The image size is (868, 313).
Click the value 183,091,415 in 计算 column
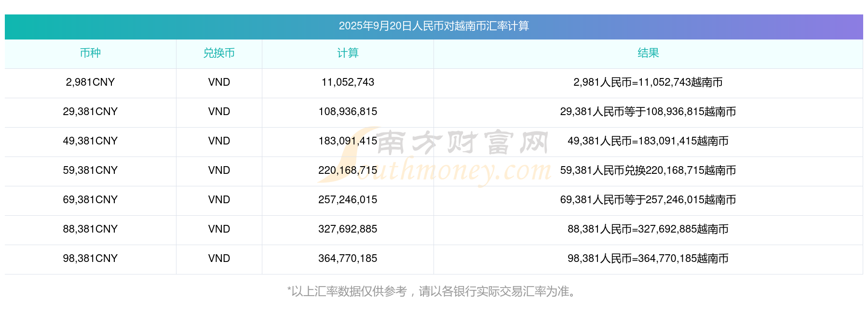[x=348, y=141]
